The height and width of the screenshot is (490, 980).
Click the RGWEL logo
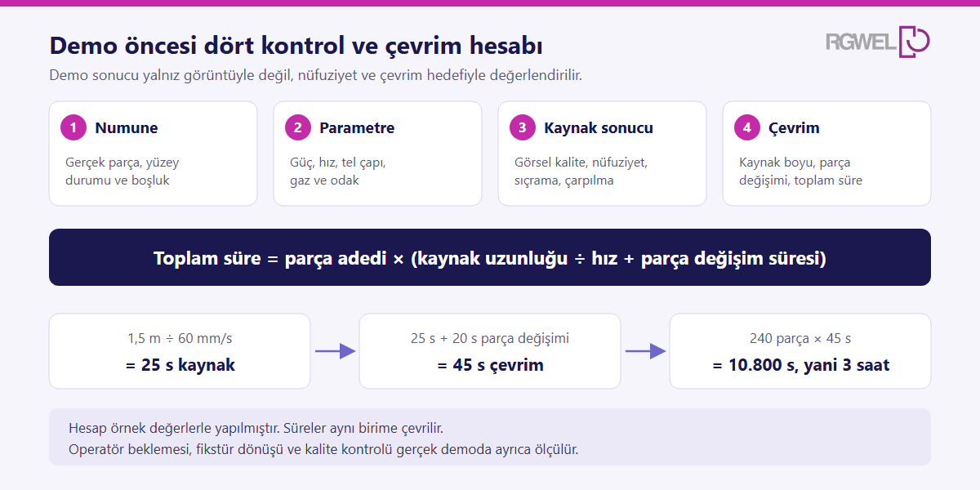(x=878, y=42)
